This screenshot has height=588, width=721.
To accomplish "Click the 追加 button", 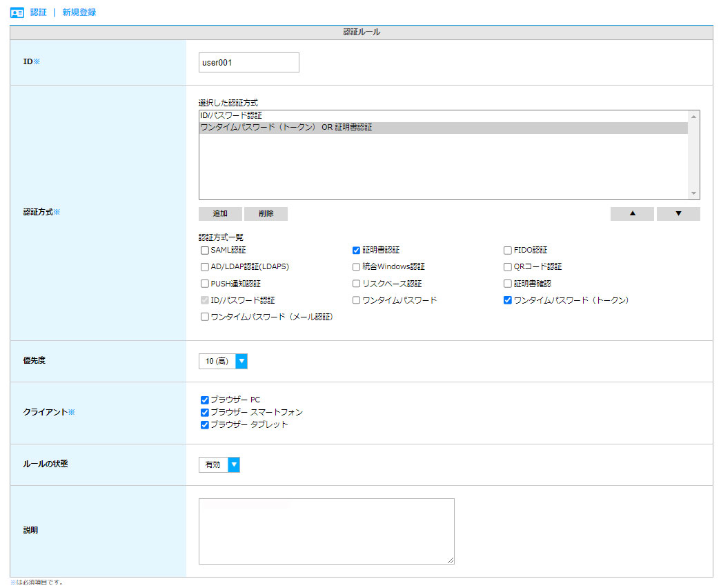I will pos(220,213).
